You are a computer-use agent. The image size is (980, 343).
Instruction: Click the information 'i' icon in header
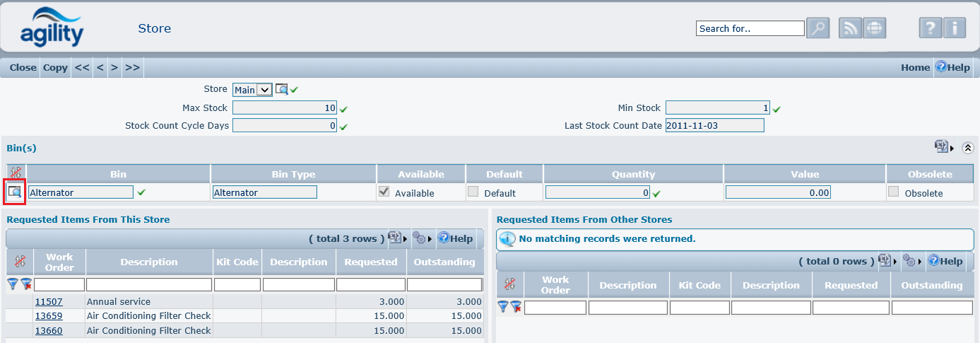pyautogui.click(x=954, y=28)
